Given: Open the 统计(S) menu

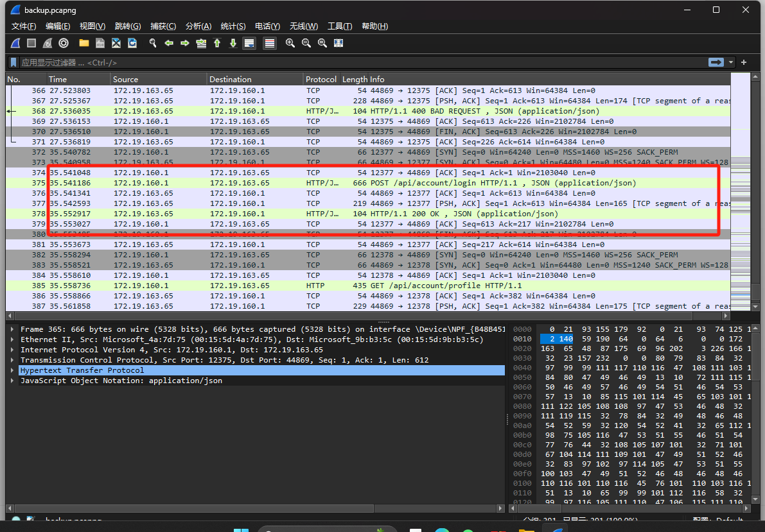Looking at the screenshot, I should (233, 26).
